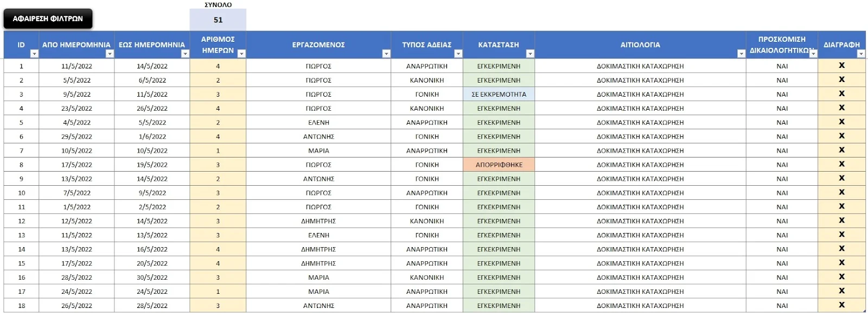Screen dimensions: 868x315
Task: Select the ΑΠΟΡΡΙΦΘΗΚΕ status cell
Action: [x=499, y=165]
